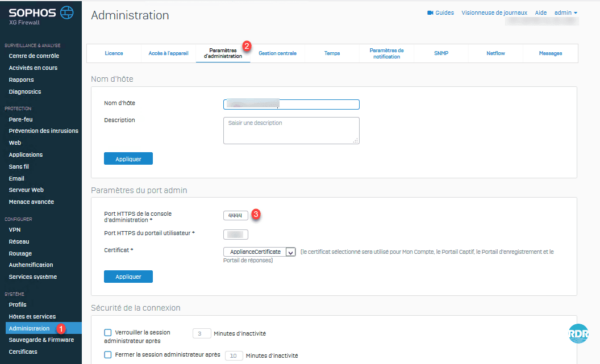
Task: Click Appliquer under Nom d'hôte
Action: point(128,159)
